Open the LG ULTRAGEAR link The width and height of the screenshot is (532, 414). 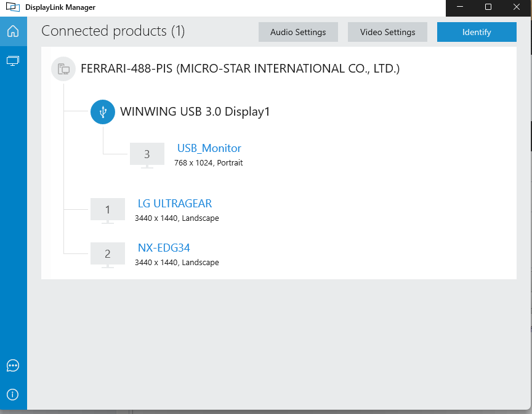(x=175, y=204)
